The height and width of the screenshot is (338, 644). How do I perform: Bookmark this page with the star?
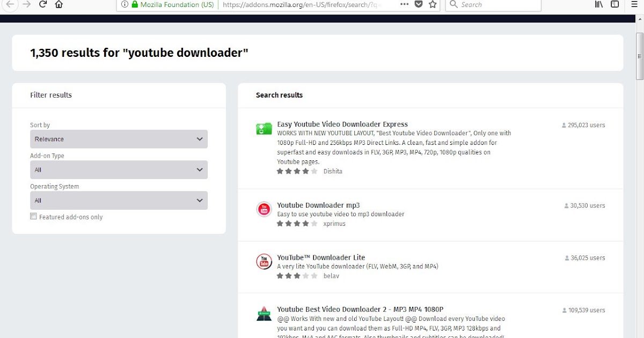433,4
